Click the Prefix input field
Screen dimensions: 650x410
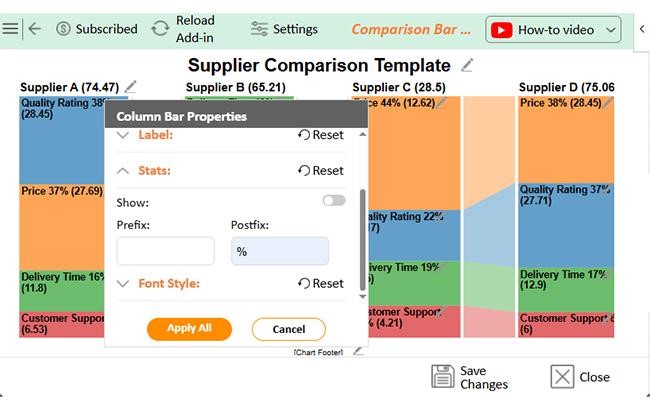click(165, 251)
